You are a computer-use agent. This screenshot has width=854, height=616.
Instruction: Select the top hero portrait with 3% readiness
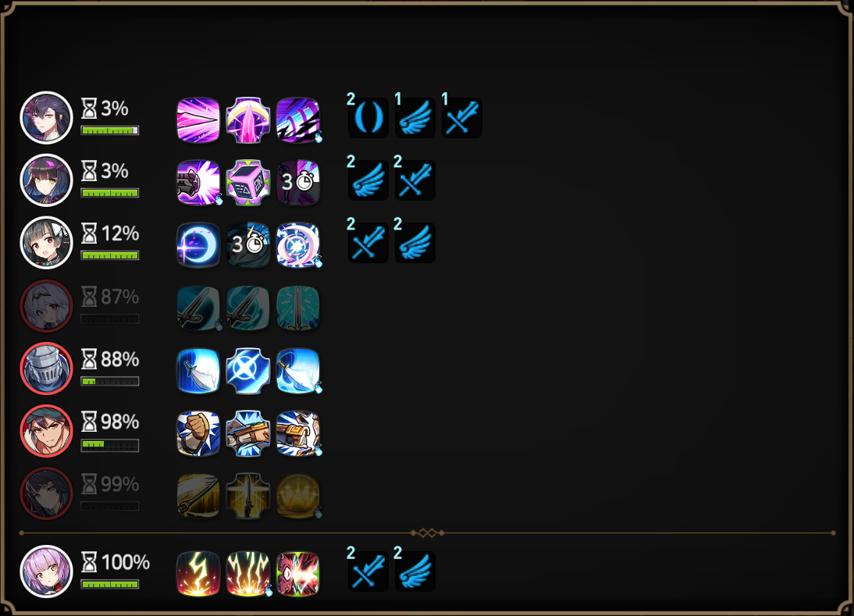click(46, 118)
